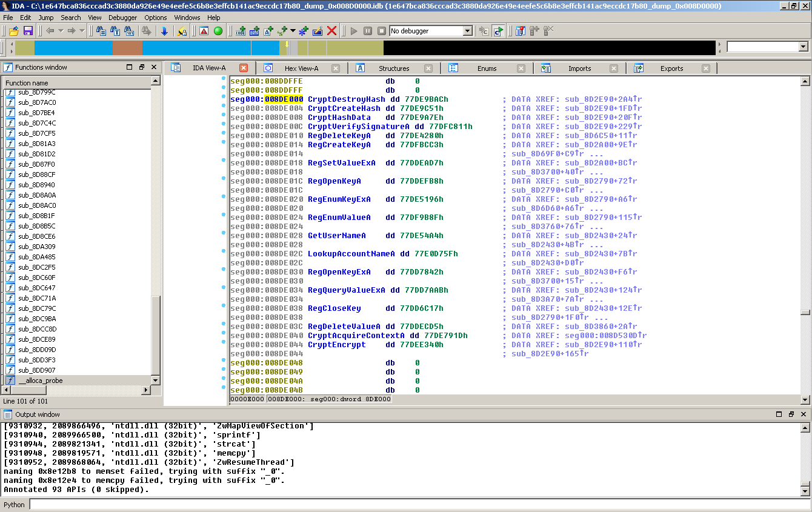This screenshot has width=812, height=512.
Task: Use the binoculars text search icon
Action: [x=115, y=30]
